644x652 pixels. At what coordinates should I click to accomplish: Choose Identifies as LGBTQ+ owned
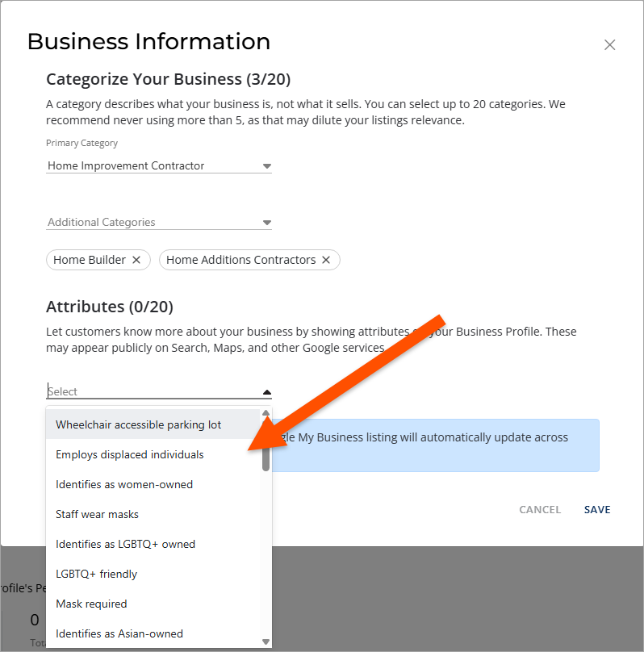(x=125, y=544)
